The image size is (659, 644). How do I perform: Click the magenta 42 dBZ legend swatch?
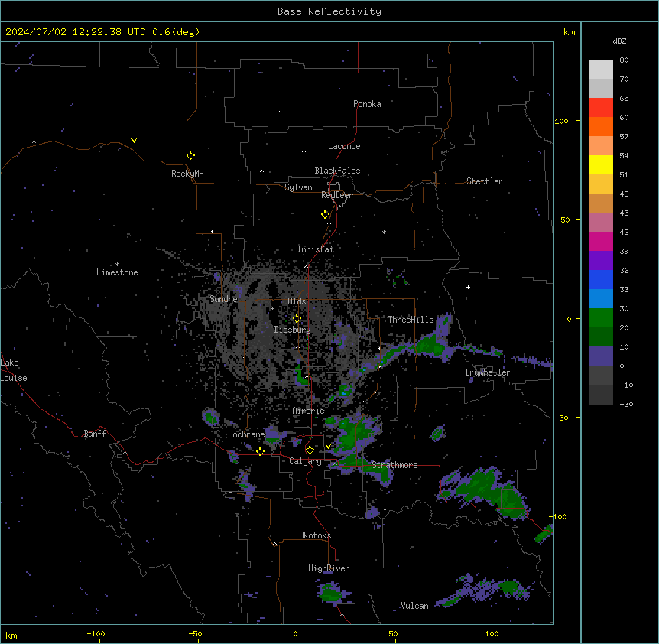tap(601, 241)
